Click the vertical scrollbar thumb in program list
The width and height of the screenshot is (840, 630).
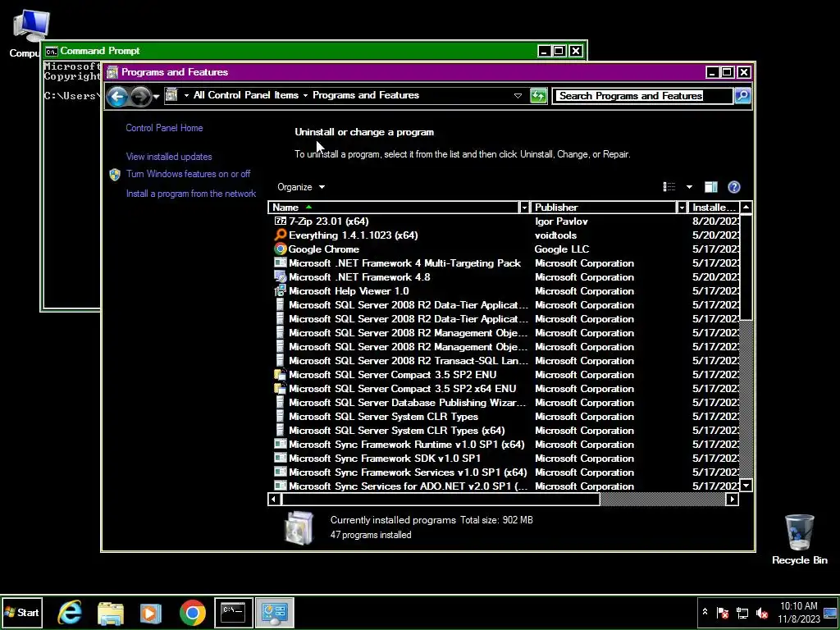point(746,267)
